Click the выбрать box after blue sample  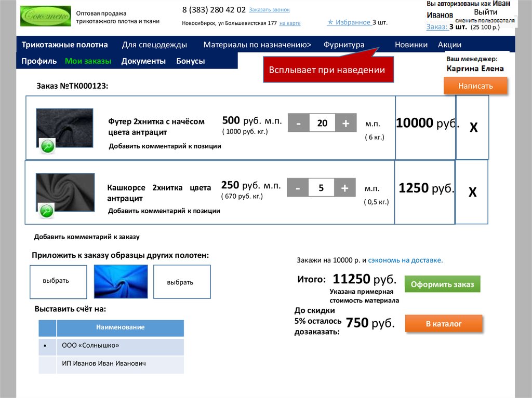182,282
